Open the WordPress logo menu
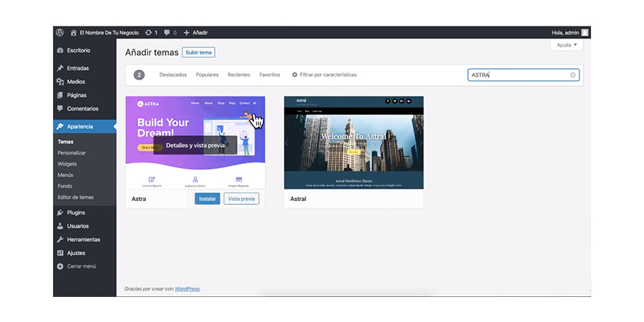Screen dimensions: 644x322 pos(60,32)
